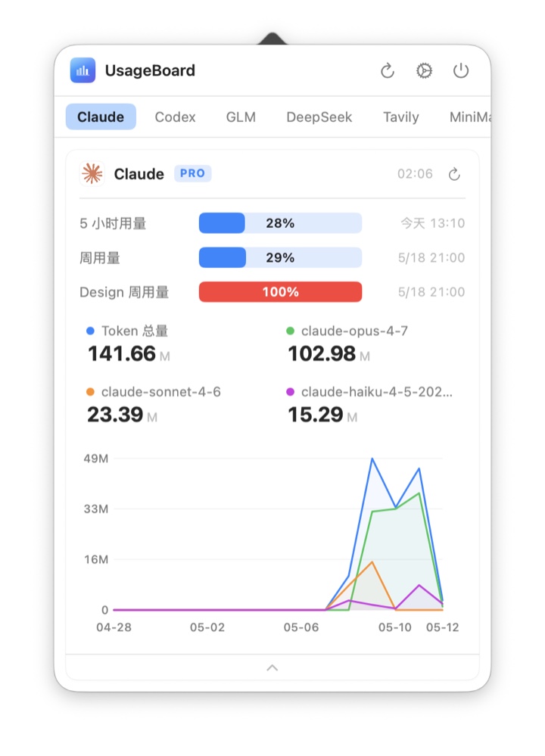
Task: Open settings via the gear icon
Action: tap(424, 71)
